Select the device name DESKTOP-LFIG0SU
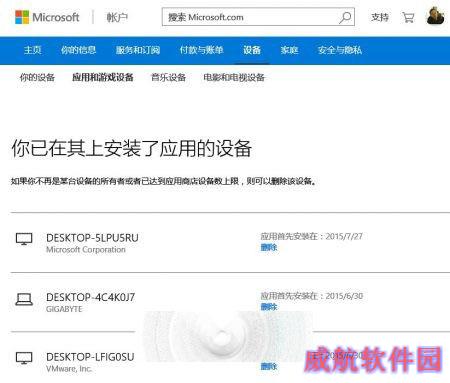450x383 pixels. point(90,357)
